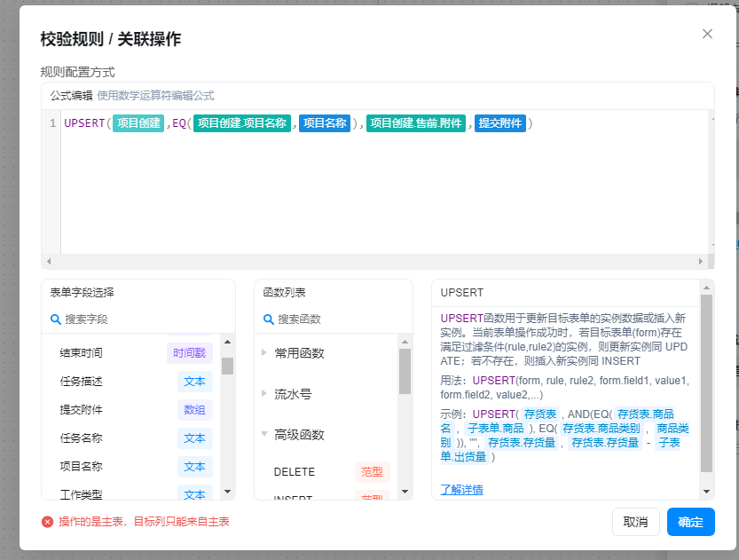This screenshot has width=739, height=560.
Task: Collapse the 高级函数 function group
Action: pos(264,434)
